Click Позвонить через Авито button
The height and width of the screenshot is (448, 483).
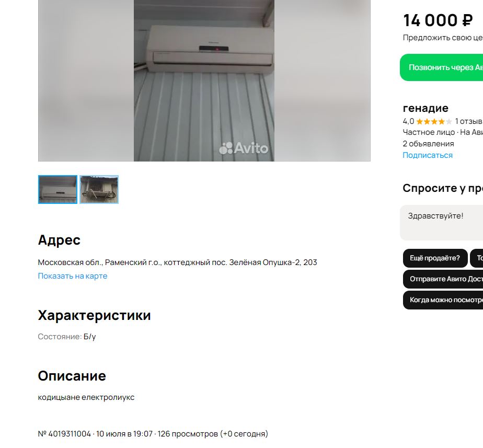441,67
